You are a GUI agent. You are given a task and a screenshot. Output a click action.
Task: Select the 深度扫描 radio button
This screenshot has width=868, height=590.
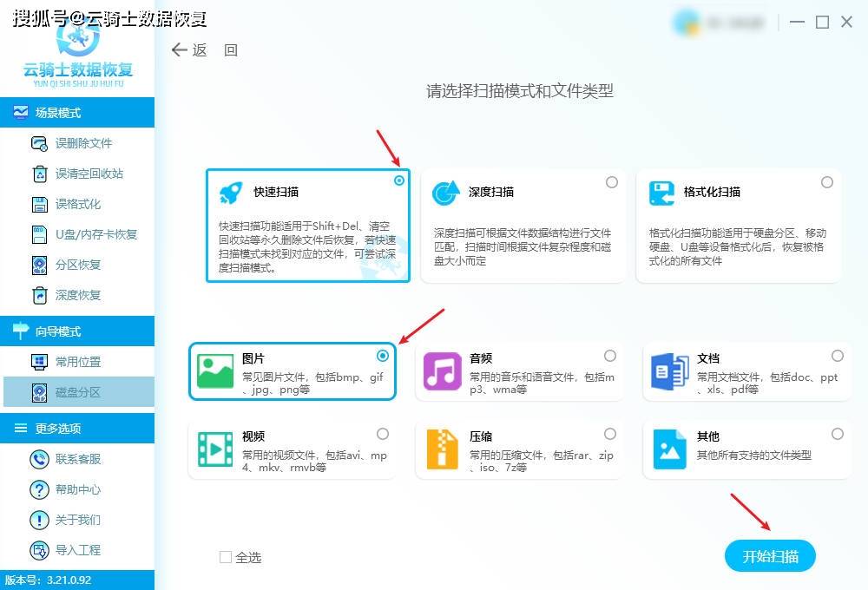coord(612,182)
